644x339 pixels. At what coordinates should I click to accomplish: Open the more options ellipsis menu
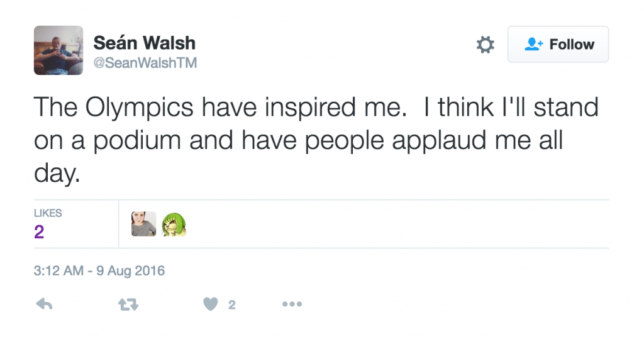(292, 304)
